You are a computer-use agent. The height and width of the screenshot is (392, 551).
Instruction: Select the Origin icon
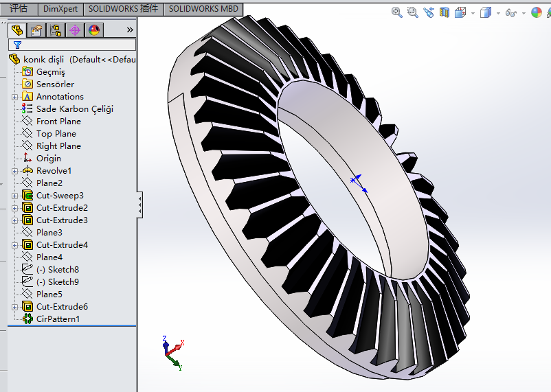(27, 158)
